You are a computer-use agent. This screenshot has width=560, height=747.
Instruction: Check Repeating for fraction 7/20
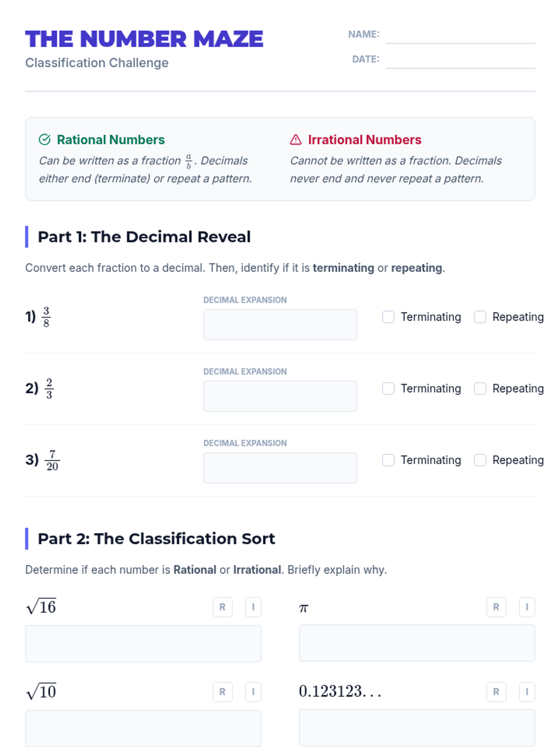(x=480, y=460)
